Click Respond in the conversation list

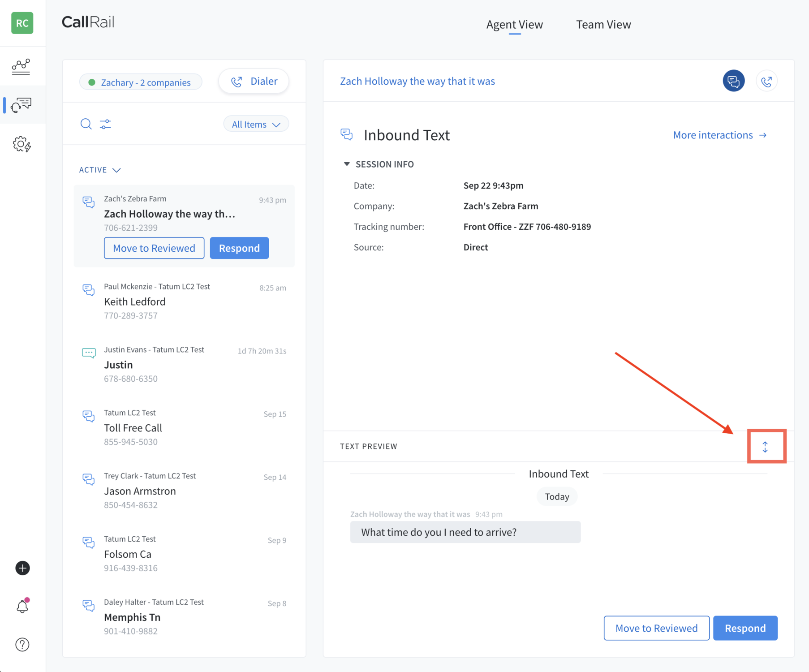(x=239, y=248)
